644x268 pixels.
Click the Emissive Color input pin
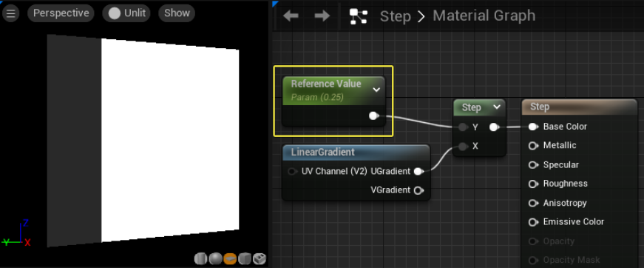coord(533,222)
